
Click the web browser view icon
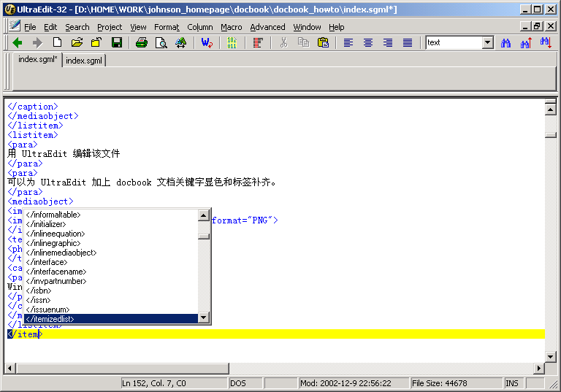tap(181, 43)
